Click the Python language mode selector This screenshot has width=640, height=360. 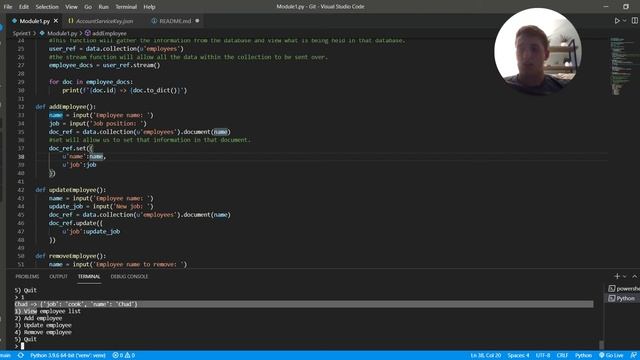(x=583, y=356)
